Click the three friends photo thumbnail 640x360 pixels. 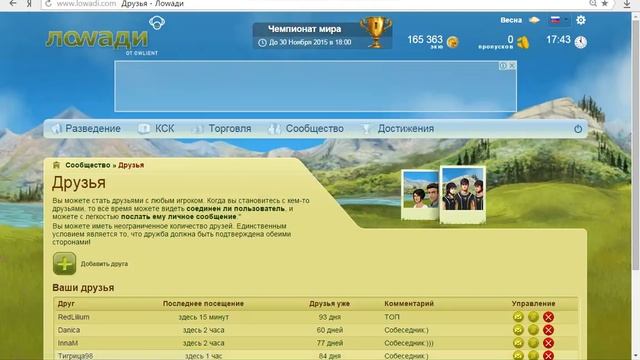[x=463, y=195]
